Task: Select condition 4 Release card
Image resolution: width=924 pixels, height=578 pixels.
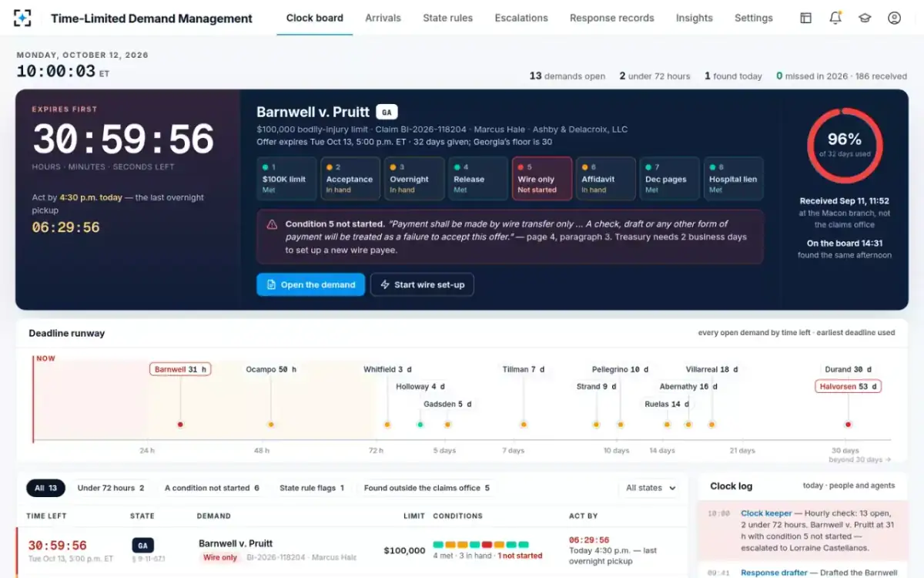Action: click(478, 179)
